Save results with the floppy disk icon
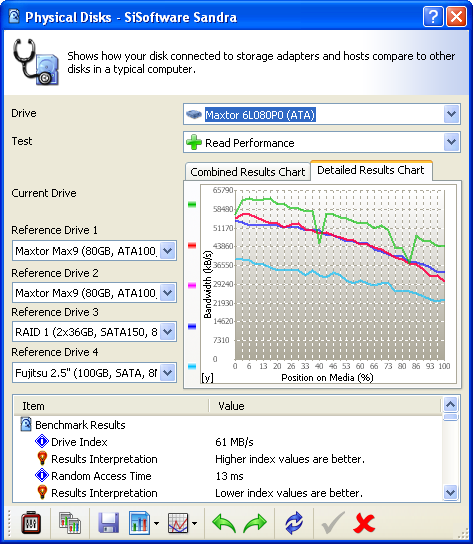The image size is (473, 544). [x=109, y=522]
